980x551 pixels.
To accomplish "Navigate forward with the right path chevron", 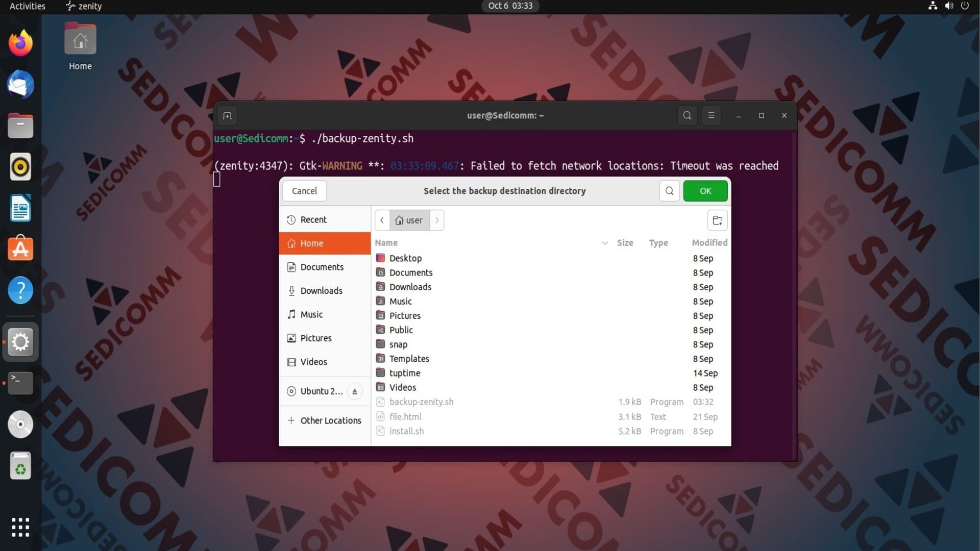I will point(437,220).
